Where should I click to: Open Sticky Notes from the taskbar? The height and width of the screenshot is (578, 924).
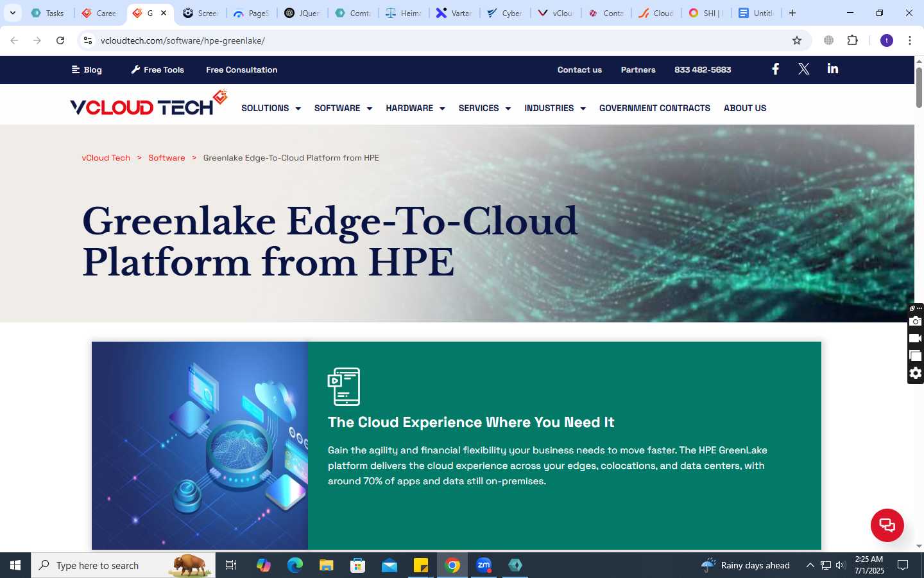tap(421, 565)
